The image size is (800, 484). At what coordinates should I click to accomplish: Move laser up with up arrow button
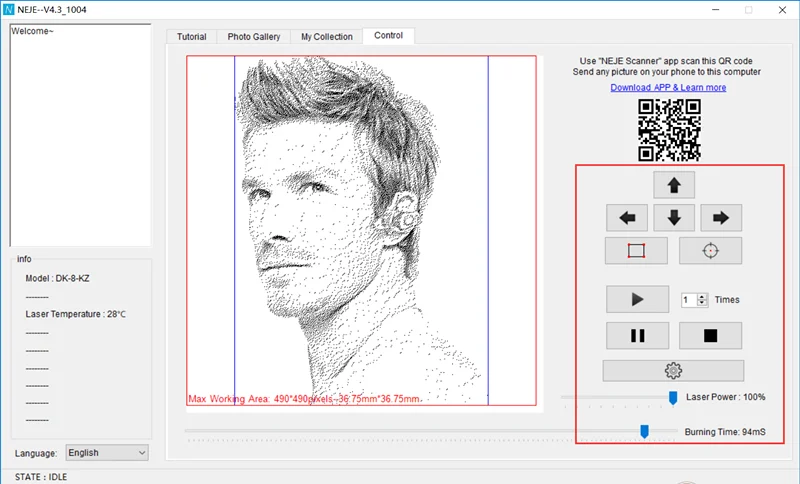point(674,185)
